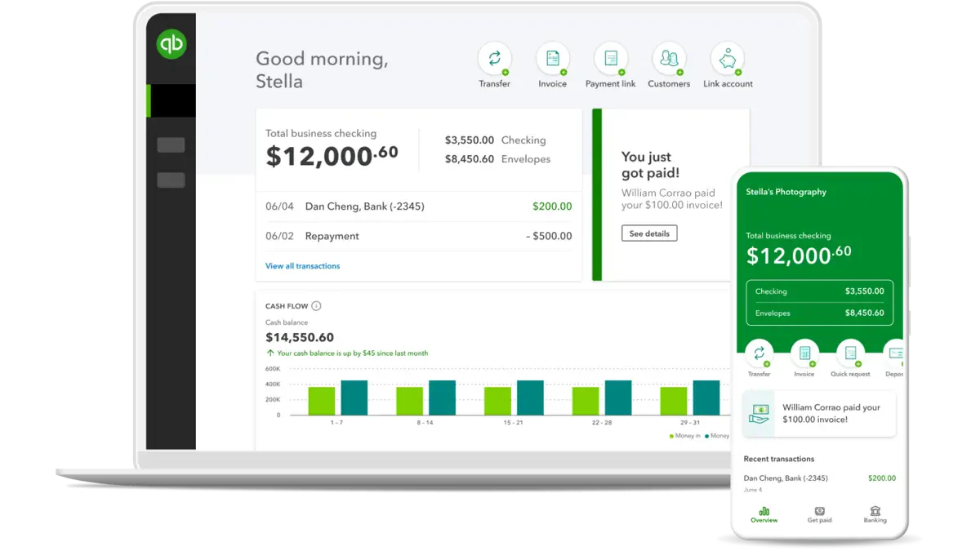The height and width of the screenshot is (551, 980).
Task: Click the Money in legend entry
Action: click(x=684, y=436)
